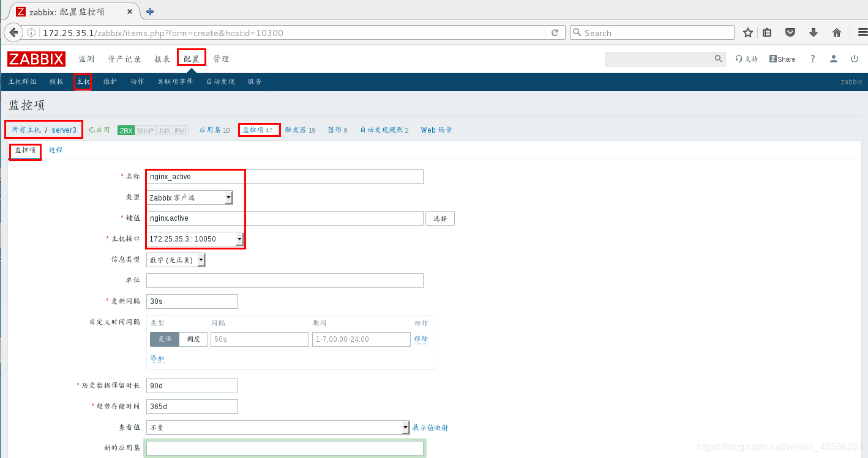Go to 主机群组 host groups submenu
This screenshot has height=458, width=868.
click(22, 81)
